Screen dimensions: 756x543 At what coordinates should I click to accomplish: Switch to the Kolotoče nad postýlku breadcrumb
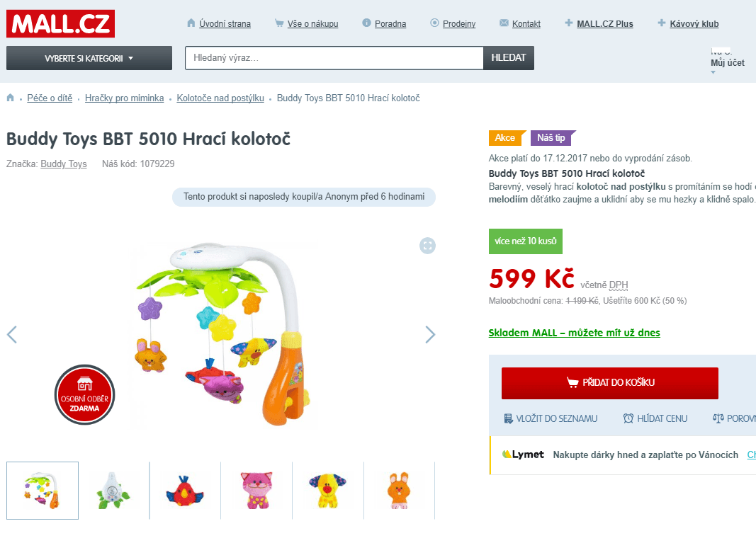pyautogui.click(x=220, y=97)
